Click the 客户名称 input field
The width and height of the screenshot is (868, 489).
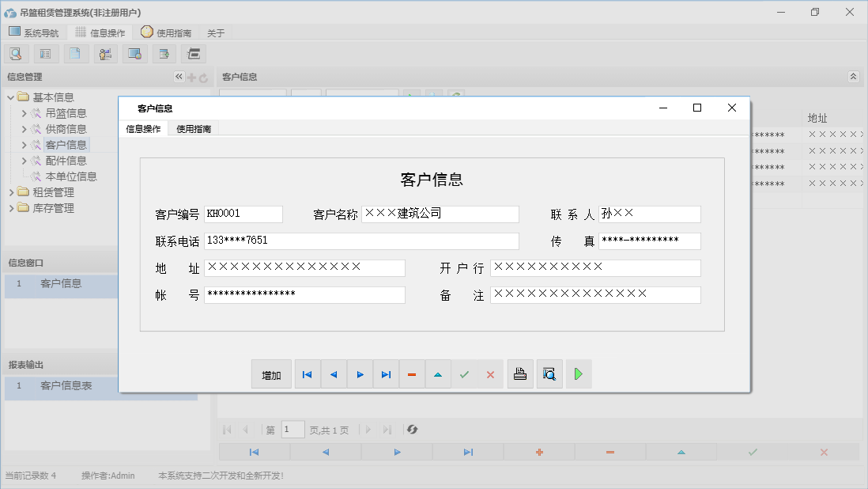[440, 214]
